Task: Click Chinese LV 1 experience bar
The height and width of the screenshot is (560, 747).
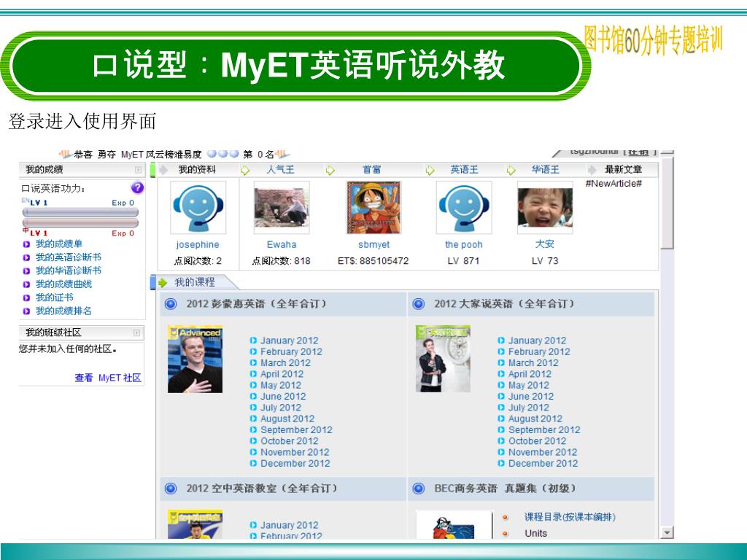Action: pos(80,223)
